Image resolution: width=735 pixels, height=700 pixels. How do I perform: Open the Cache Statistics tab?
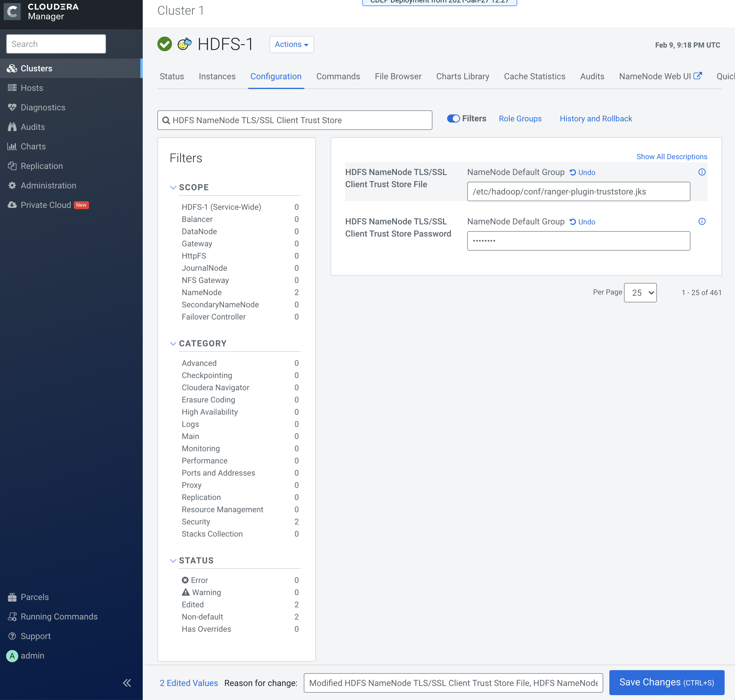535,77
